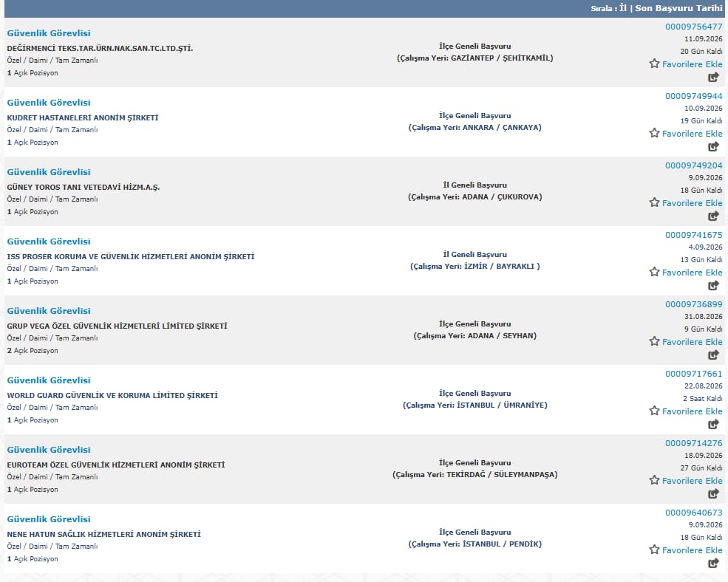Open job number 00009640673
Image resolution: width=728 pixels, height=582 pixels.
694,513
